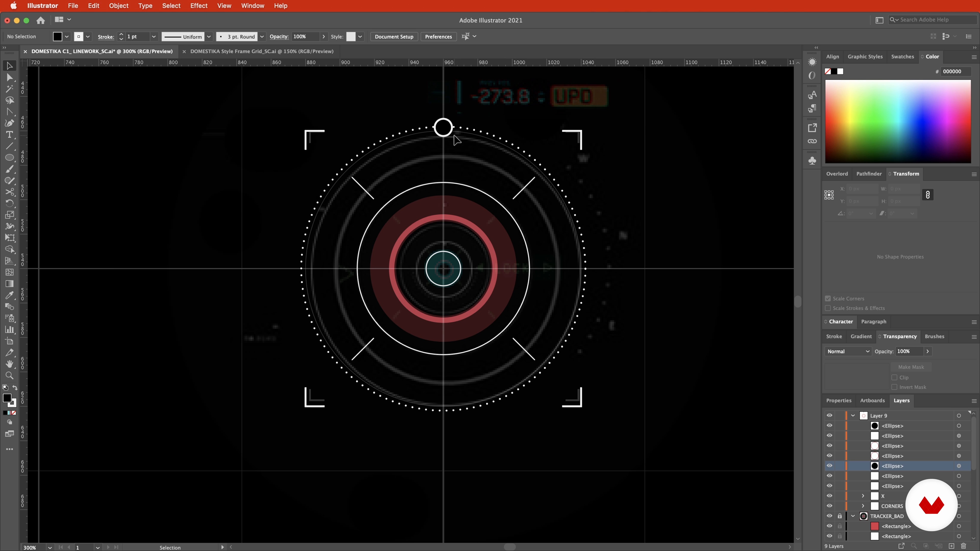Toggle the Scale Strokes & Effects checkbox
Image resolution: width=980 pixels, height=551 pixels.
(828, 308)
